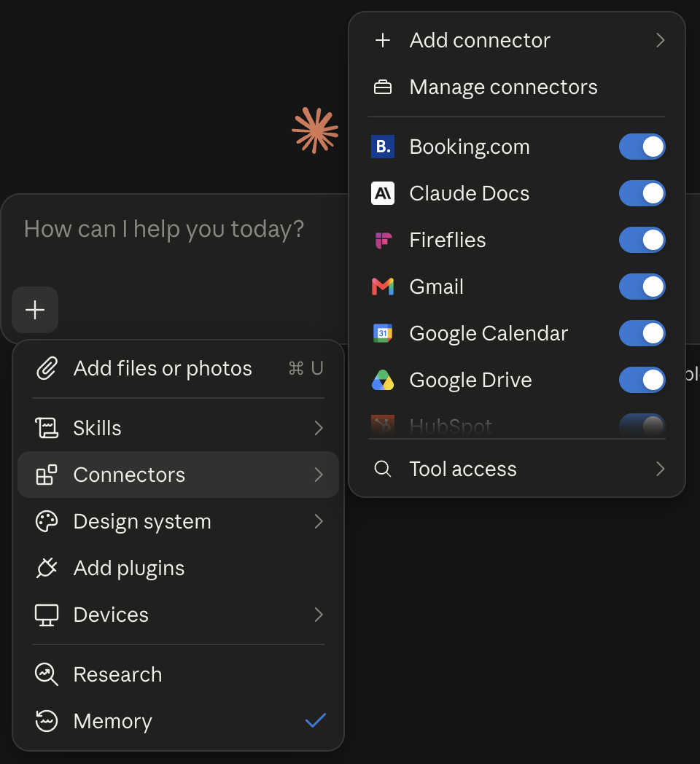
Task: Click the Google Drive connector name
Action: 470,381
